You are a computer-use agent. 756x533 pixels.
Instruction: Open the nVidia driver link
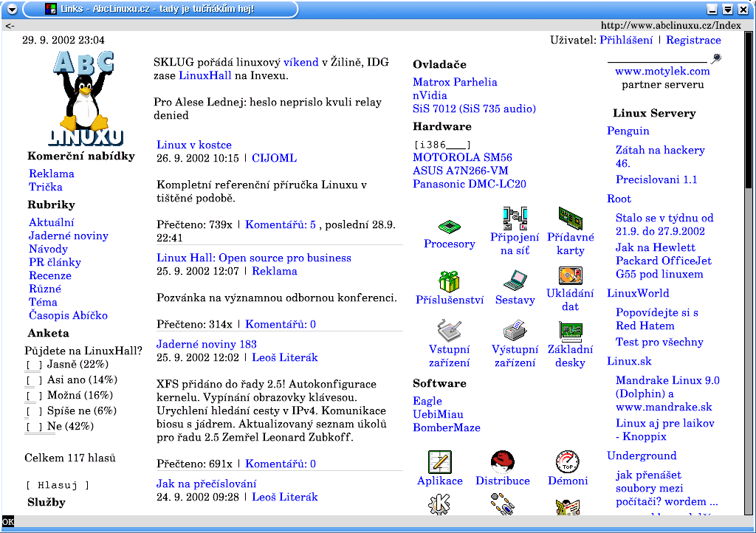tap(430, 95)
